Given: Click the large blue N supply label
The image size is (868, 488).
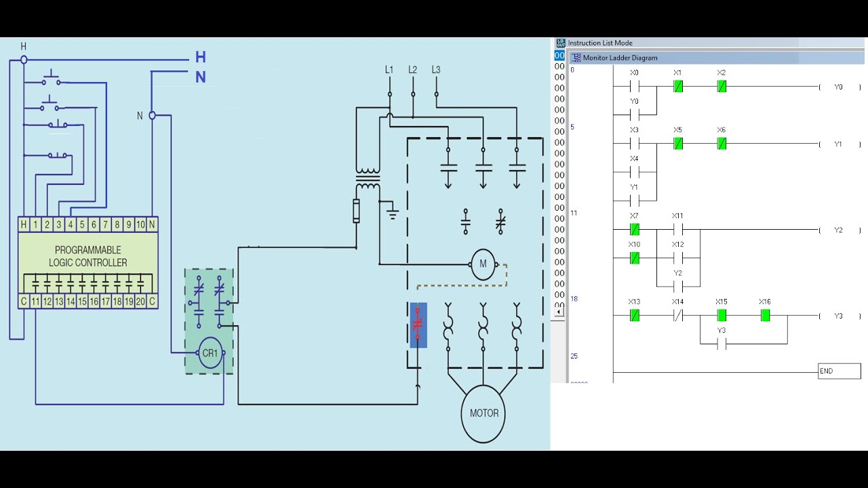Looking at the screenshot, I should click(x=201, y=77).
